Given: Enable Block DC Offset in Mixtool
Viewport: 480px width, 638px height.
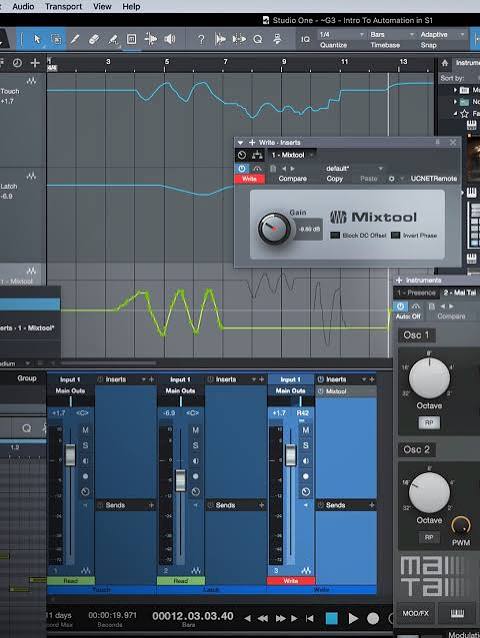Looking at the screenshot, I should 335,235.
